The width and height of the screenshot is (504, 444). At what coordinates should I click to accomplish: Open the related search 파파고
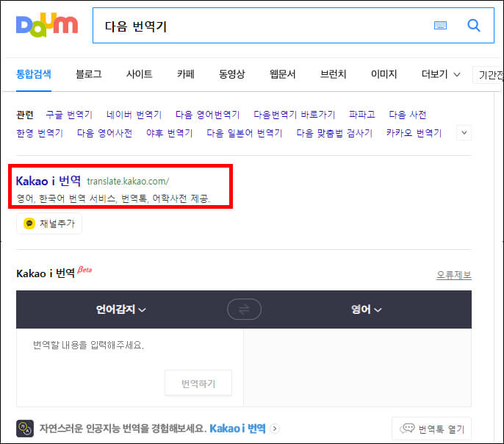362,115
